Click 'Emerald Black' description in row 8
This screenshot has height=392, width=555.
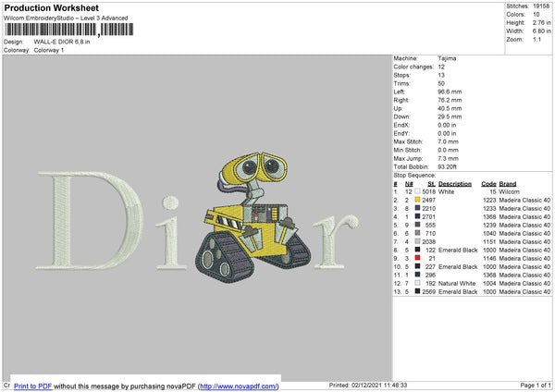pos(458,250)
